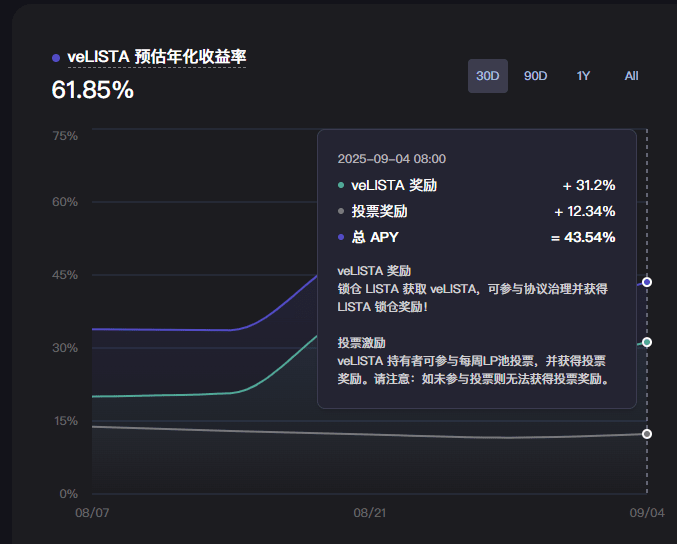Click the = 43.54% total APY value
The width and height of the screenshot is (677, 544).
[x=583, y=237]
